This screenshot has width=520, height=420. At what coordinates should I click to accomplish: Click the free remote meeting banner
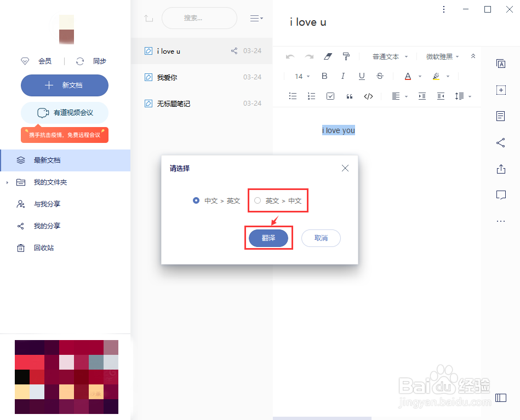click(65, 135)
